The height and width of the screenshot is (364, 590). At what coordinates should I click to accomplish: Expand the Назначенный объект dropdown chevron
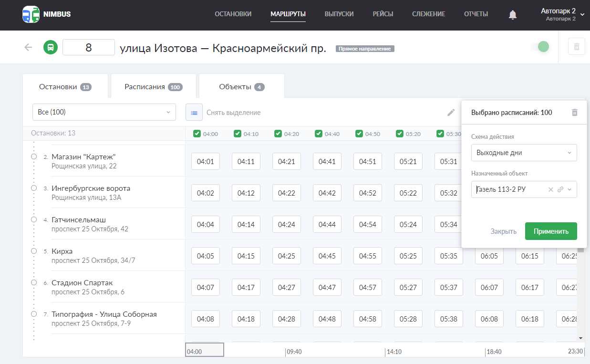click(x=570, y=189)
